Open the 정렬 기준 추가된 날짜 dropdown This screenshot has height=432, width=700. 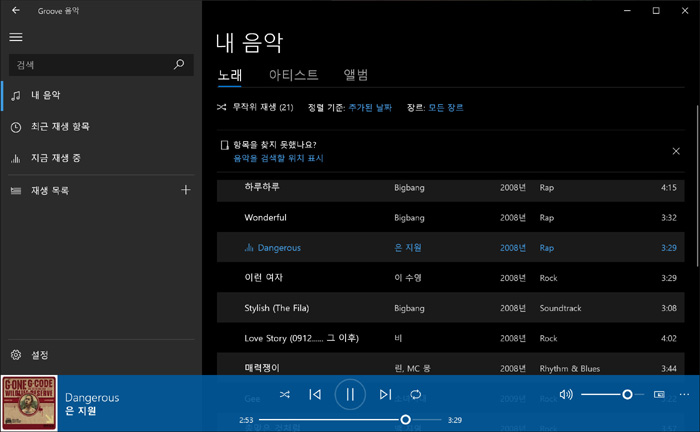pos(370,107)
